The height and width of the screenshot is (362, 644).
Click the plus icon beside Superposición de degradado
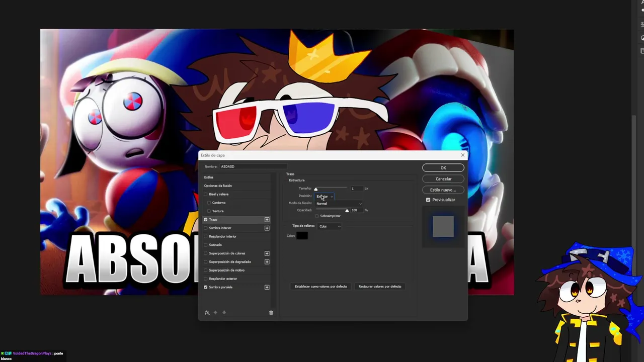coord(267,262)
